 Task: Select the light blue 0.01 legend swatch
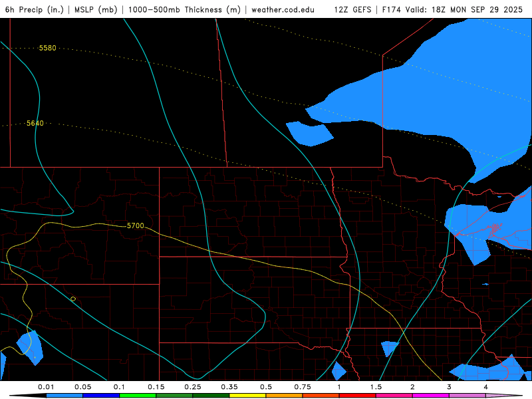(x=65, y=396)
